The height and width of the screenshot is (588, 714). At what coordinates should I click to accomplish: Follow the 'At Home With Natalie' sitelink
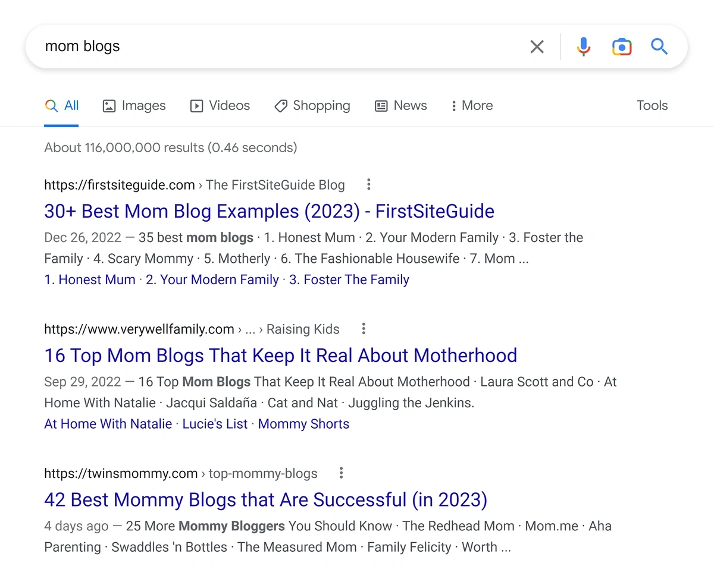coord(108,424)
